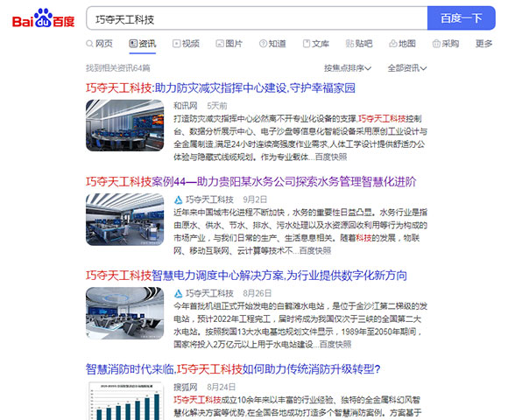
Task: Open the 图片 image search tab
Action: pyautogui.click(x=229, y=44)
